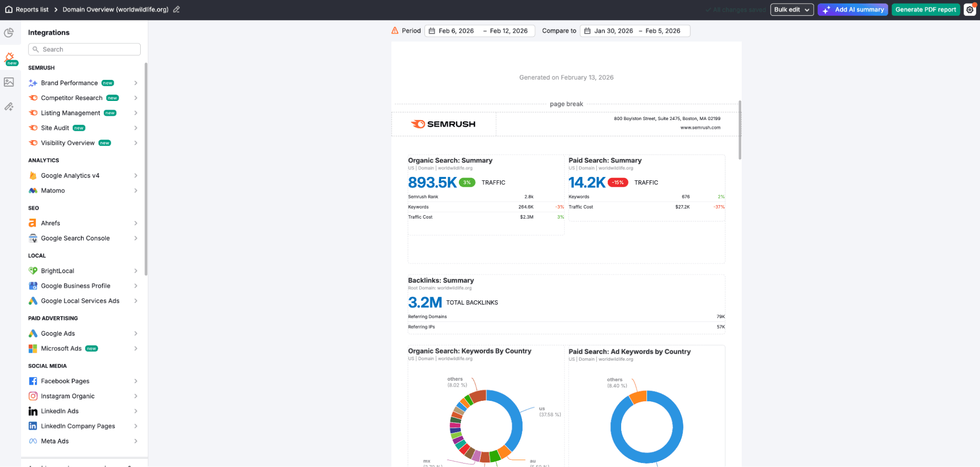The height and width of the screenshot is (467, 980).
Task: Click the 3.2M total backlinks value
Action: click(425, 302)
